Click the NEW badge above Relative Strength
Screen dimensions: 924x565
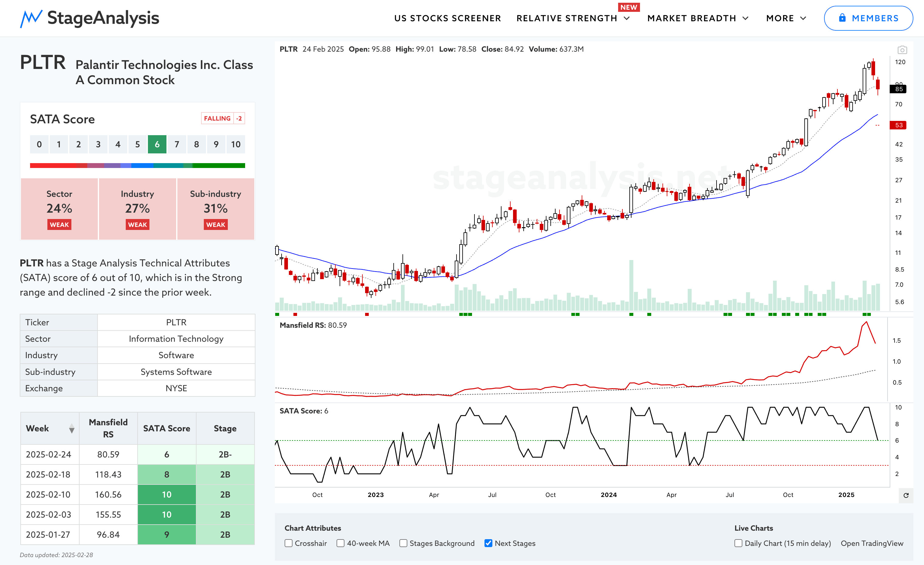(x=628, y=7)
